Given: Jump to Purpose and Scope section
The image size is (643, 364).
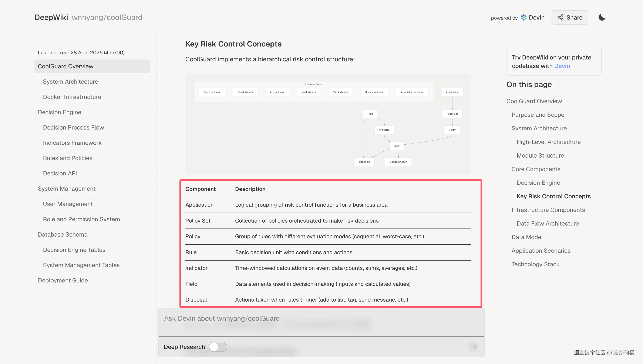Looking at the screenshot, I should 538,115.
